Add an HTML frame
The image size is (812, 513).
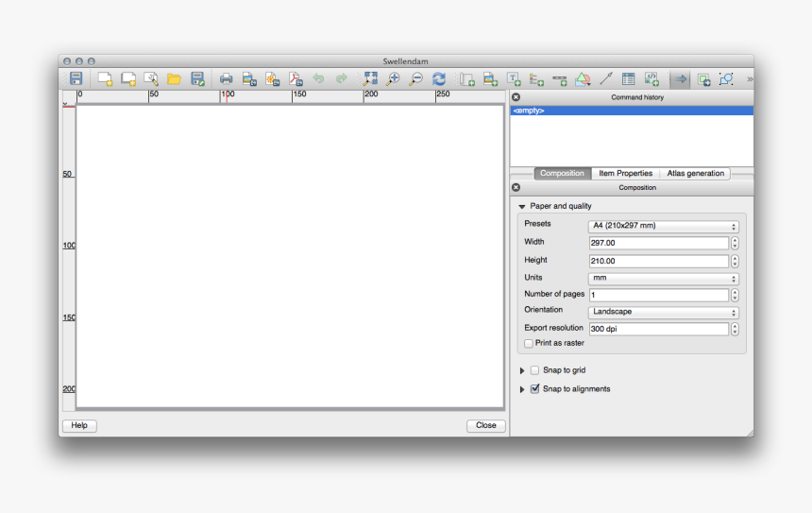[x=651, y=78]
